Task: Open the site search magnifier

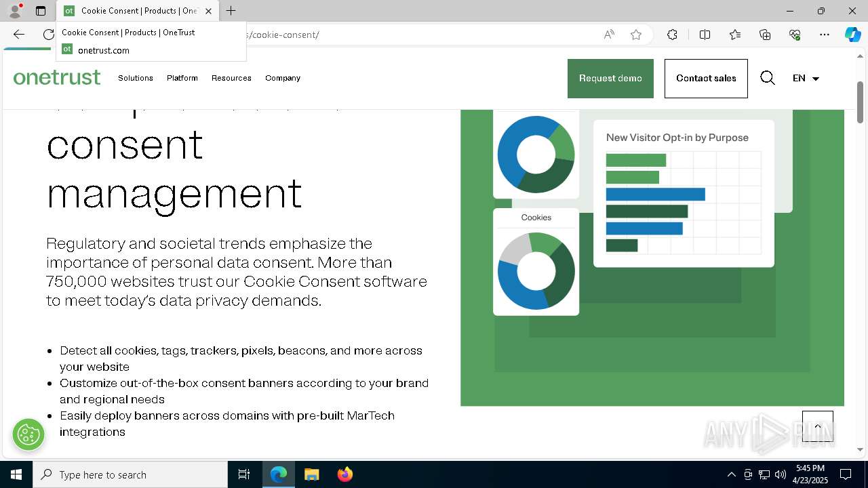Action: coord(768,78)
